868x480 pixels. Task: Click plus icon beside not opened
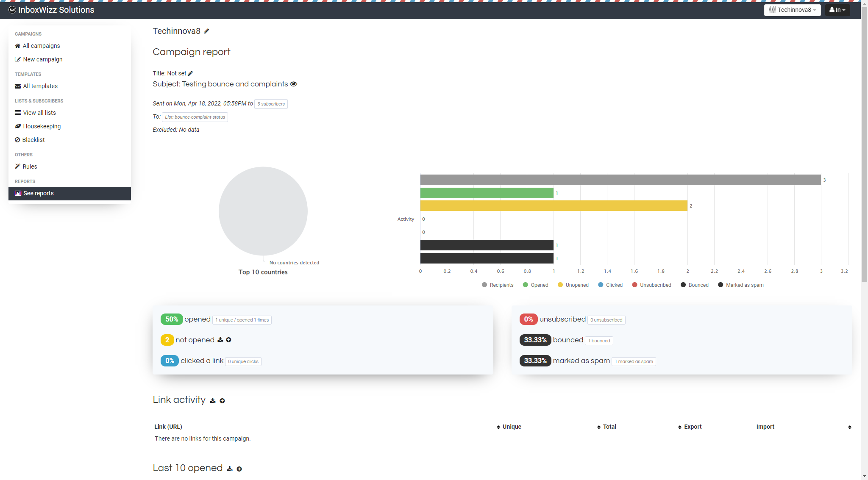228,340
